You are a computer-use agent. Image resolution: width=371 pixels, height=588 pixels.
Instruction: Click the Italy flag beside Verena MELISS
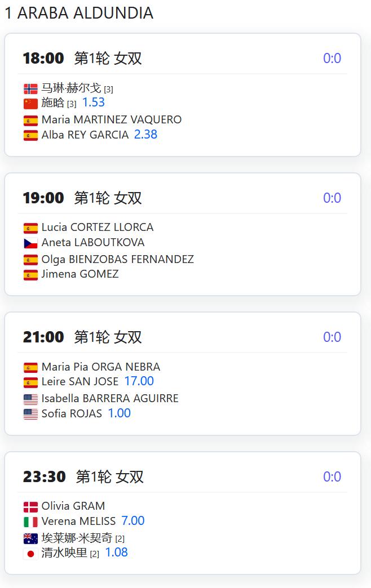pyautogui.click(x=30, y=522)
